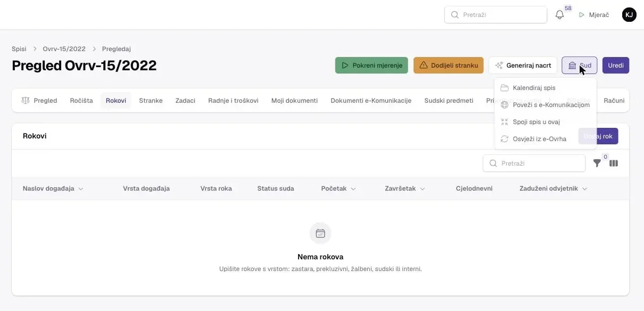
Task: Expand Zaduženi odvjetnik column sort
Action: (584, 189)
